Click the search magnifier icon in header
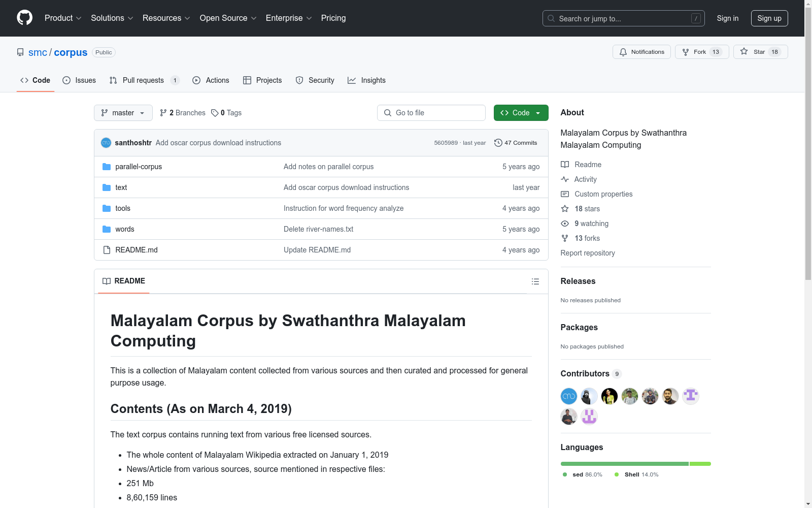The image size is (812, 508). point(551,18)
